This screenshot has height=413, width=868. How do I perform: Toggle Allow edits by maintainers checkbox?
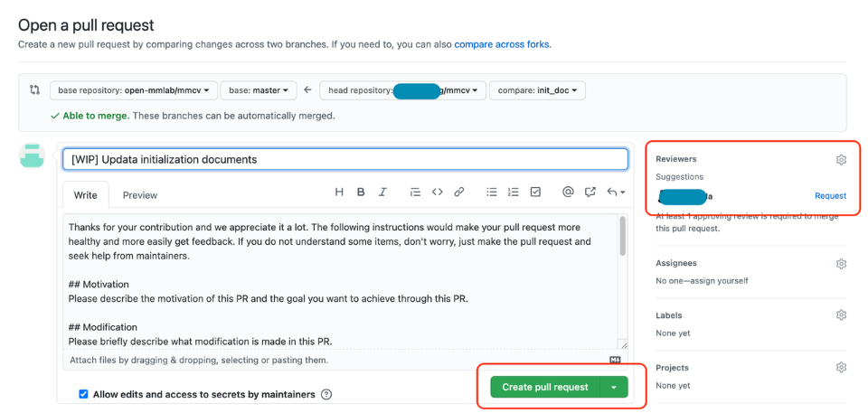point(84,394)
